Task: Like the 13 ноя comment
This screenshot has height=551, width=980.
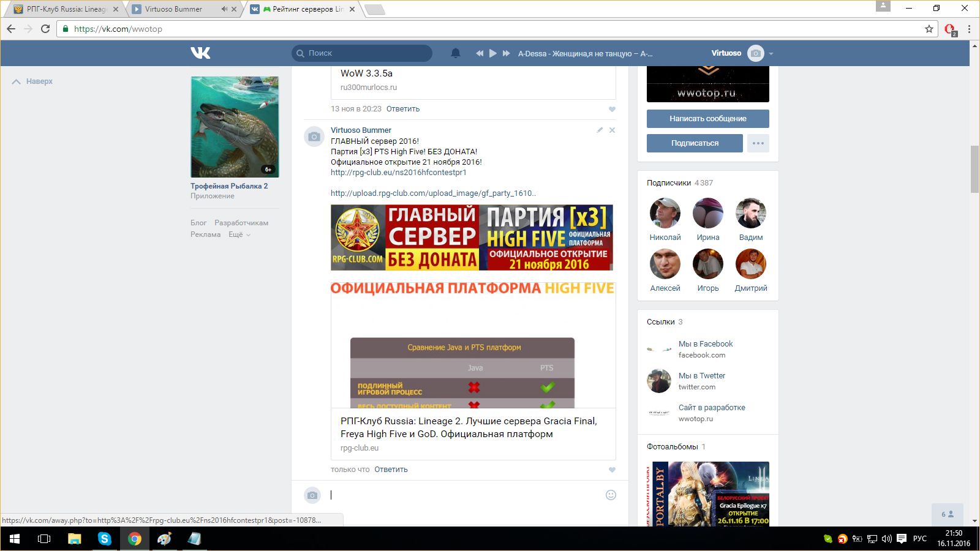Action: [x=612, y=109]
